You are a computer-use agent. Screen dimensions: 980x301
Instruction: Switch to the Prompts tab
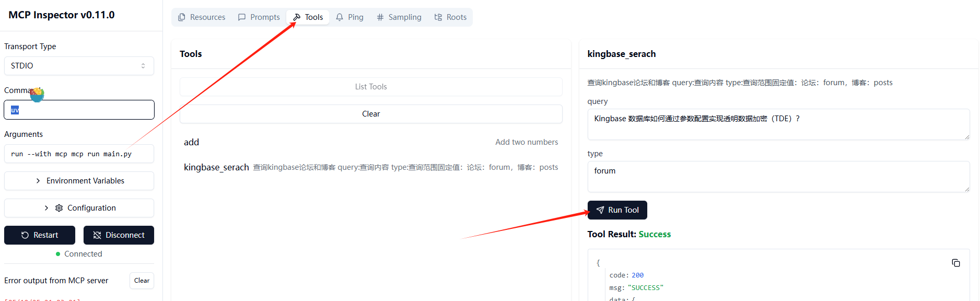point(259,17)
